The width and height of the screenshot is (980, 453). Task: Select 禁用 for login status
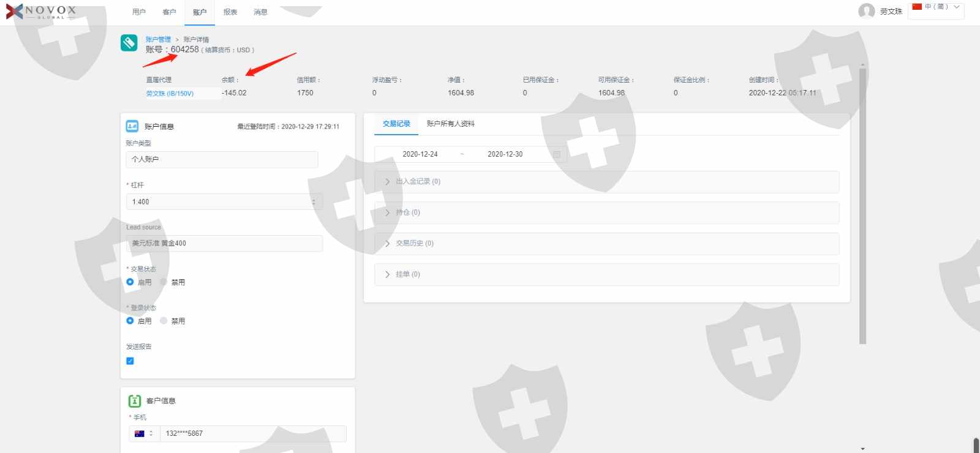(x=164, y=321)
